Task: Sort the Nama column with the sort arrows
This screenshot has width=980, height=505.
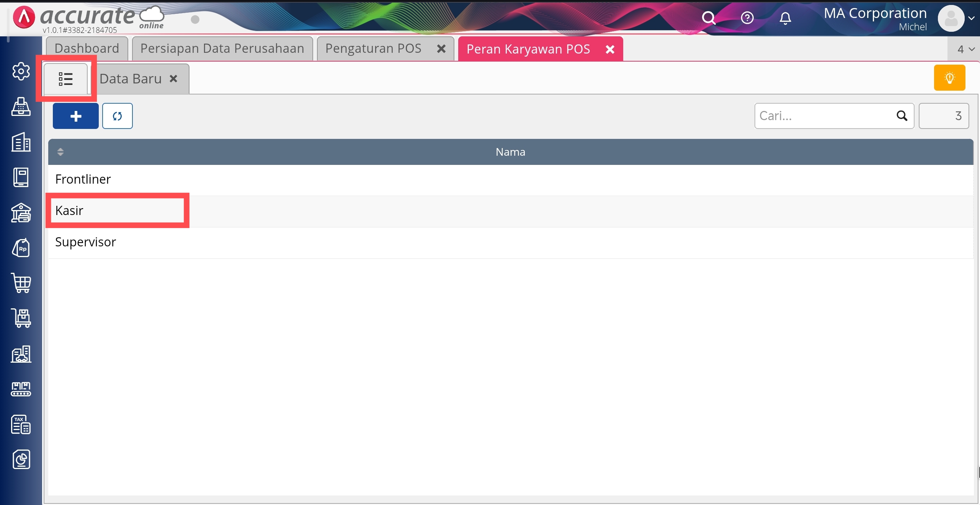Action: (60, 152)
